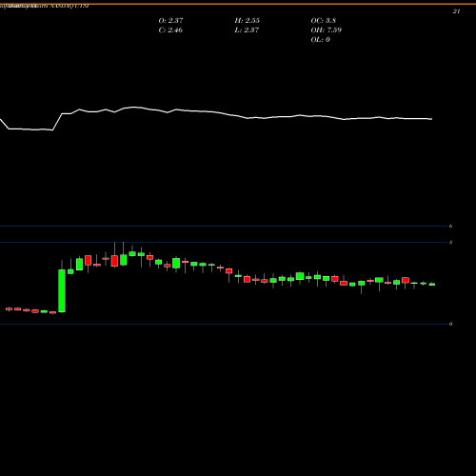This screenshot has height=476, width=476.
Task: Click the tall green breakout candlestick
Action: point(62,290)
